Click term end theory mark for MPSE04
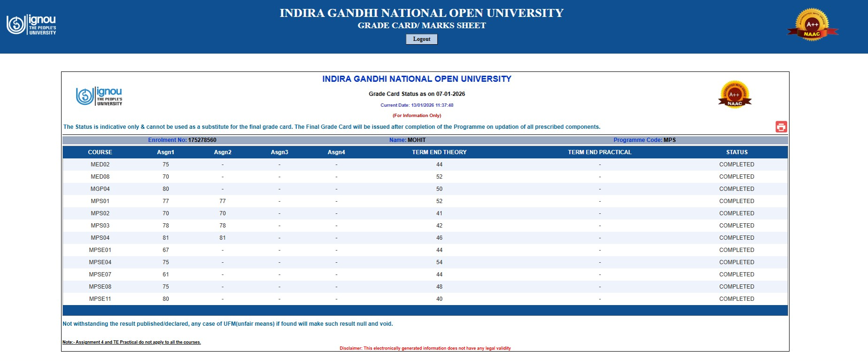Screen dimensions: 868x361 pyautogui.click(x=439, y=262)
